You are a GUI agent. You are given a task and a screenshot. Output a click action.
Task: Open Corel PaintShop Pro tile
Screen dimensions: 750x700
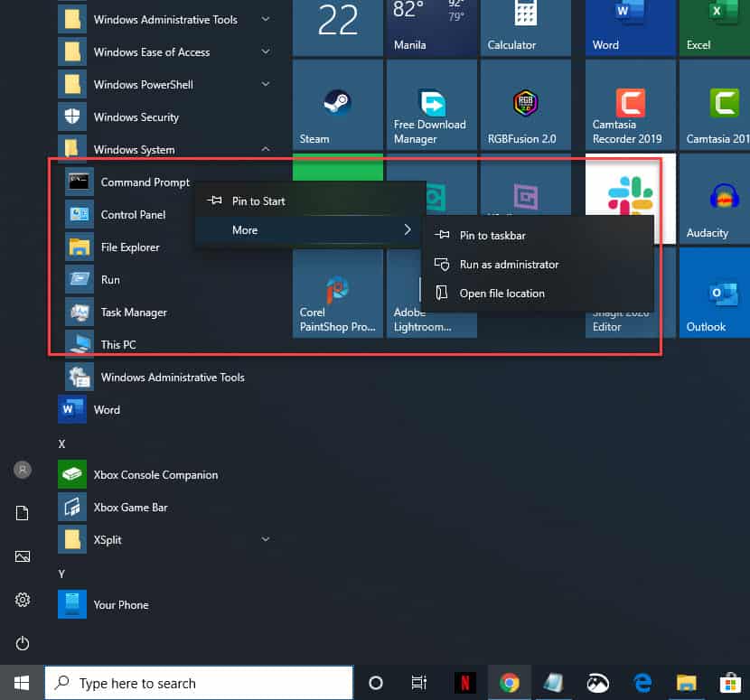(x=338, y=293)
